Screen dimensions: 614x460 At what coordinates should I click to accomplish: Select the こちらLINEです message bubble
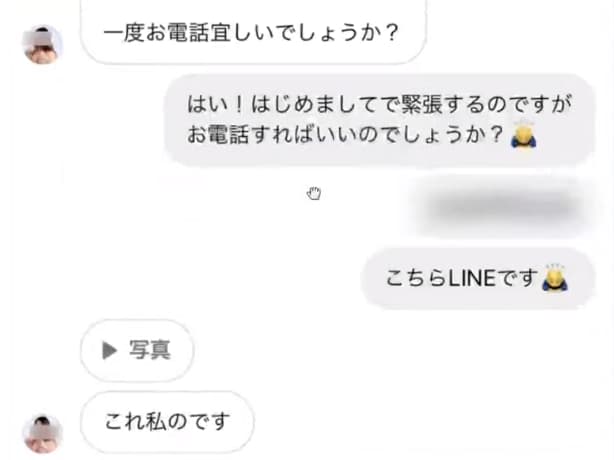click(x=478, y=278)
